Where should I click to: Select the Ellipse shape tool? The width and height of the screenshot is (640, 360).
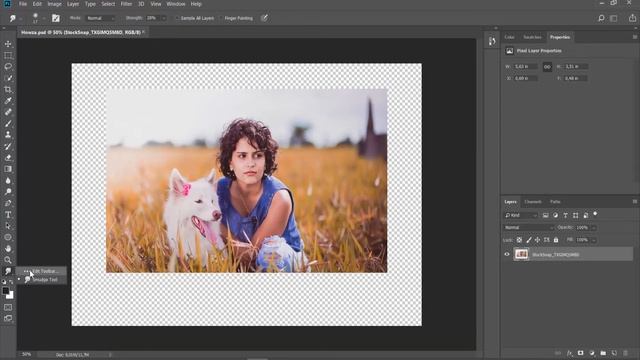(x=8, y=237)
